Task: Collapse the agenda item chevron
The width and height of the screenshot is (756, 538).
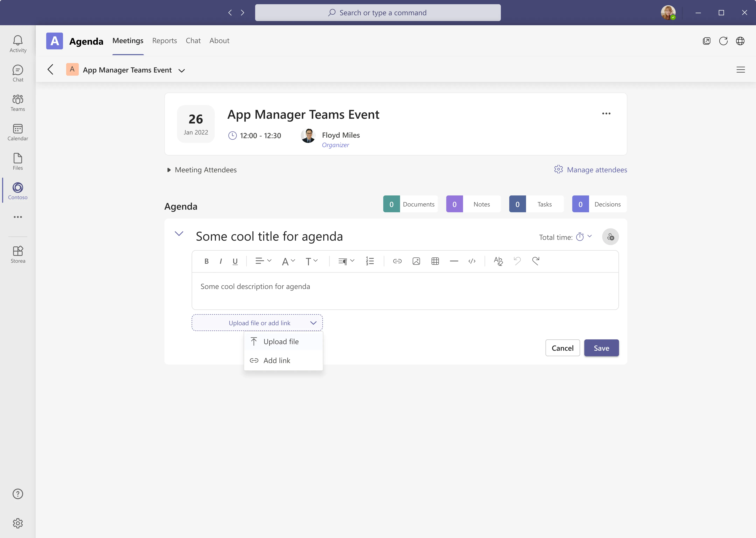Action: coord(179,234)
